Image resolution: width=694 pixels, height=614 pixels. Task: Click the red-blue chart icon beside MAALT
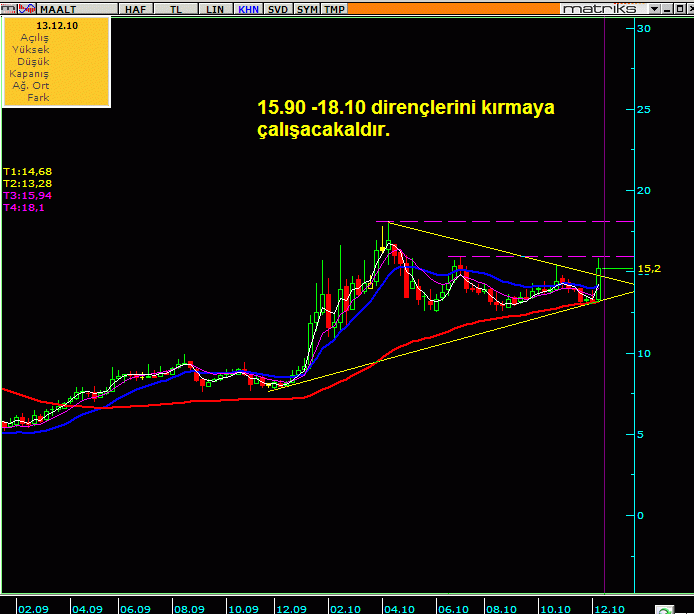(29, 8)
